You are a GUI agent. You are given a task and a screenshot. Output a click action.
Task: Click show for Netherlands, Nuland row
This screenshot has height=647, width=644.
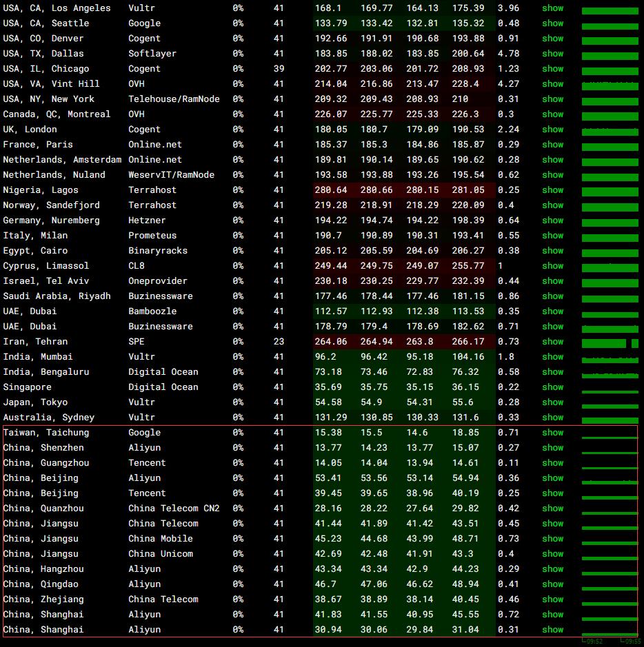click(x=552, y=175)
